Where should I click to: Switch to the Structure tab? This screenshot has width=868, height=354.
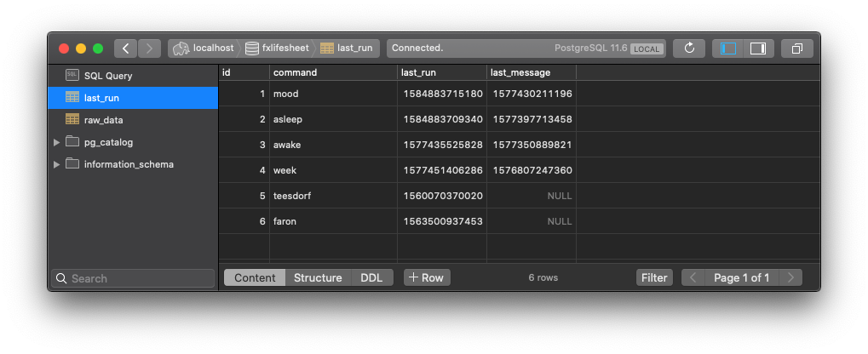[x=318, y=277]
